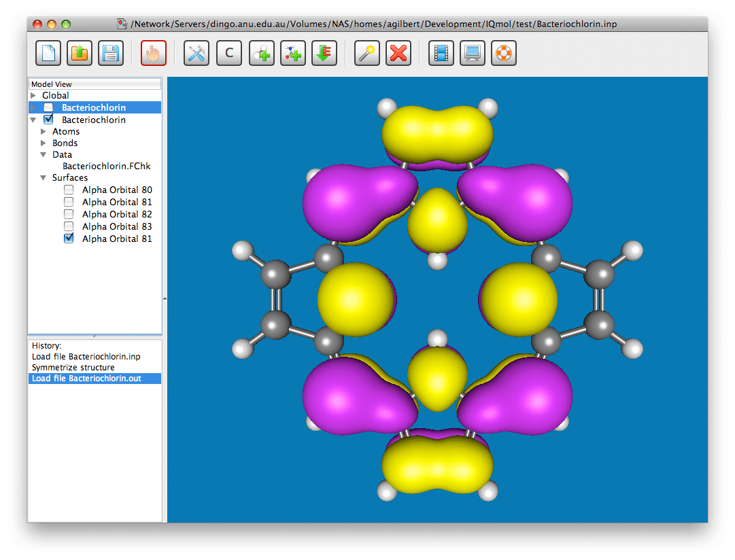Activate the build tools hammer and wrench icon

click(x=196, y=53)
